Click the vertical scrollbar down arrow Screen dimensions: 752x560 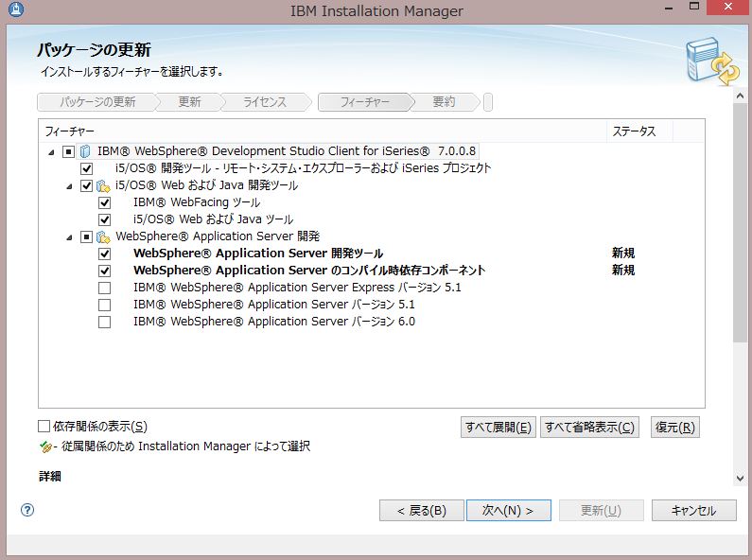(x=740, y=479)
